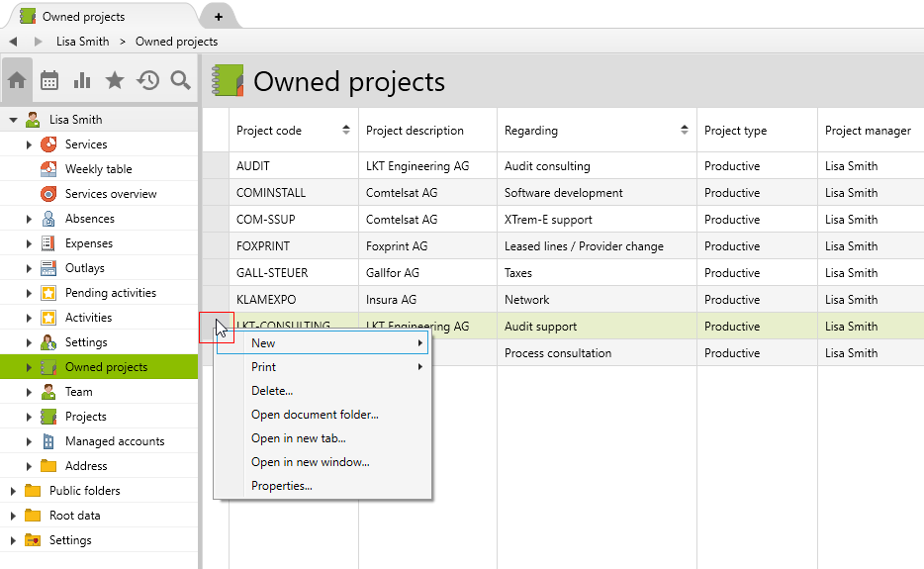The width and height of the screenshot is (924, 569).
Task: Collapse the Lisa Smith tree node
Action: tap(14, 120)
